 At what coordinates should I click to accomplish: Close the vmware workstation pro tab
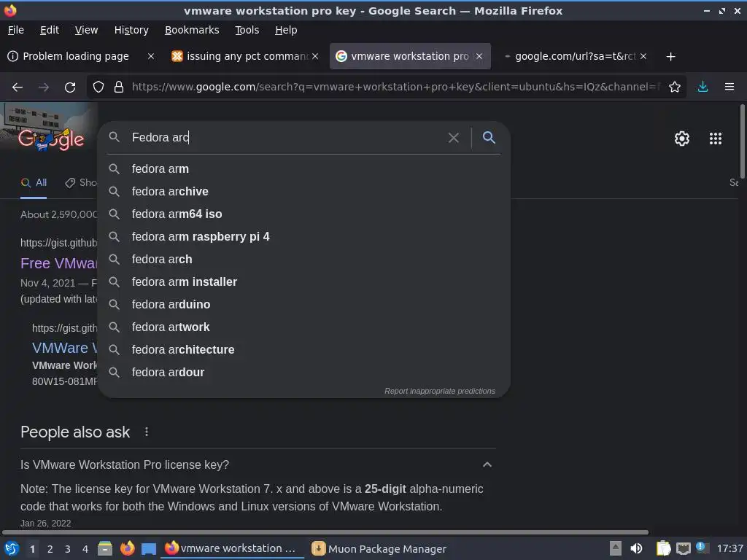coord(479,57)
